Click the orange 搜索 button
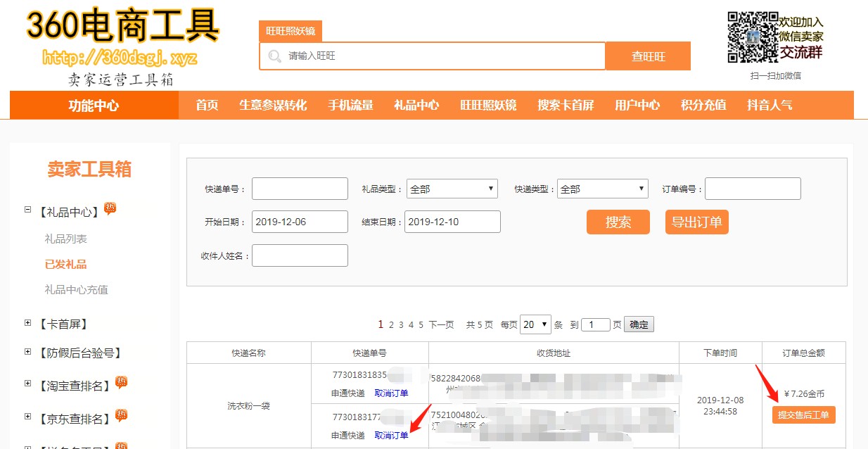 click(x=618, y=222)
